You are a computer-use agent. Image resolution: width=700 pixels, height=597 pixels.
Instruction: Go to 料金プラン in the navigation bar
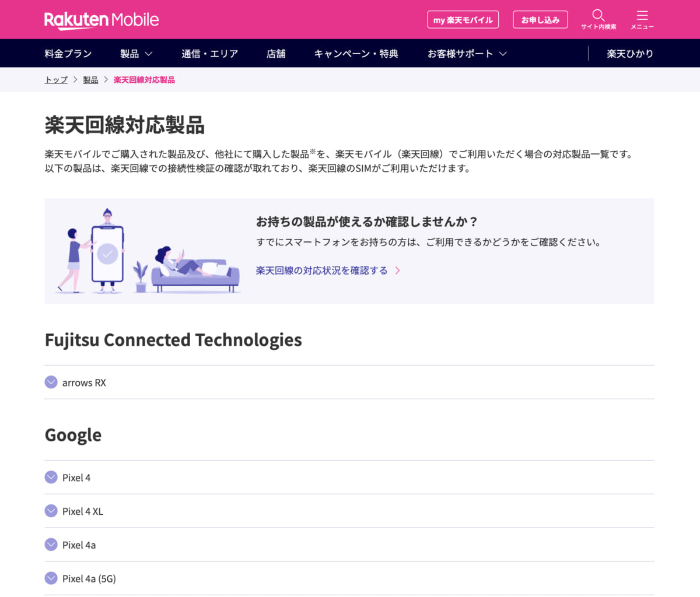pos(68,54)
